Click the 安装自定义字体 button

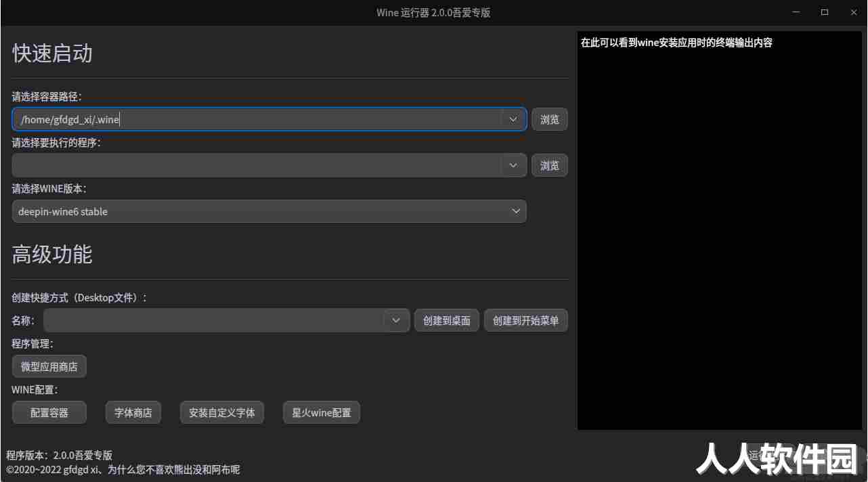(222, 412)
